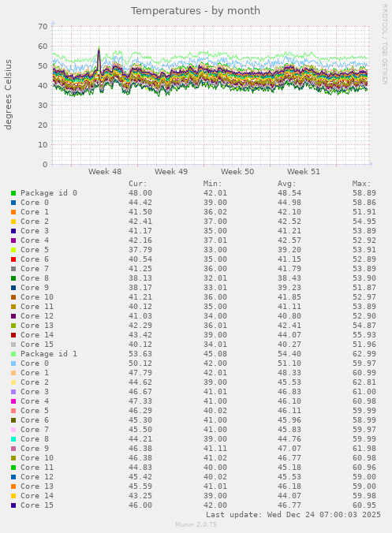Select the red Core 6 swatch with Cur 40.54
Screen dimensions: 392x533
[x=13, y=259]
